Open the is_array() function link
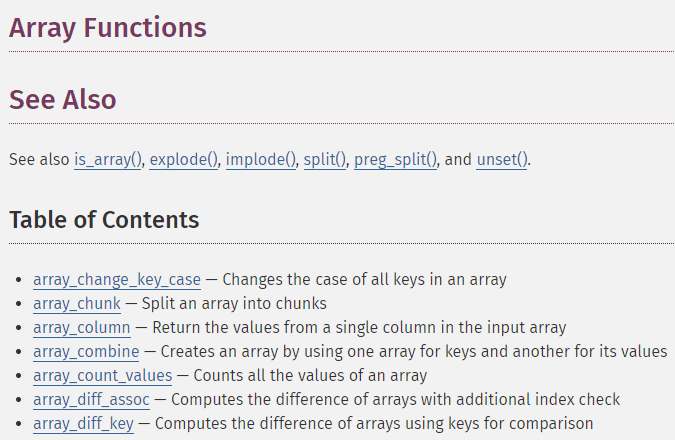This screenshot has width=675, height=440. pyautogui.click(x=108, y=160)
